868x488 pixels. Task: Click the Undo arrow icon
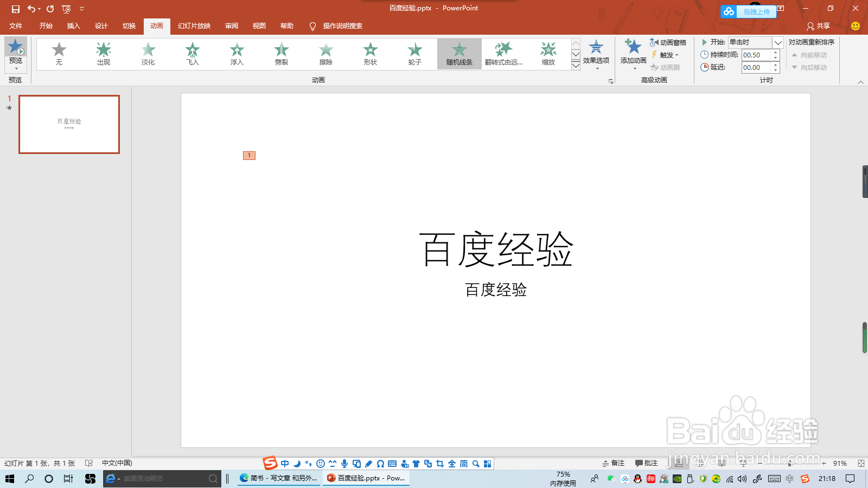[x=31, y=9]
